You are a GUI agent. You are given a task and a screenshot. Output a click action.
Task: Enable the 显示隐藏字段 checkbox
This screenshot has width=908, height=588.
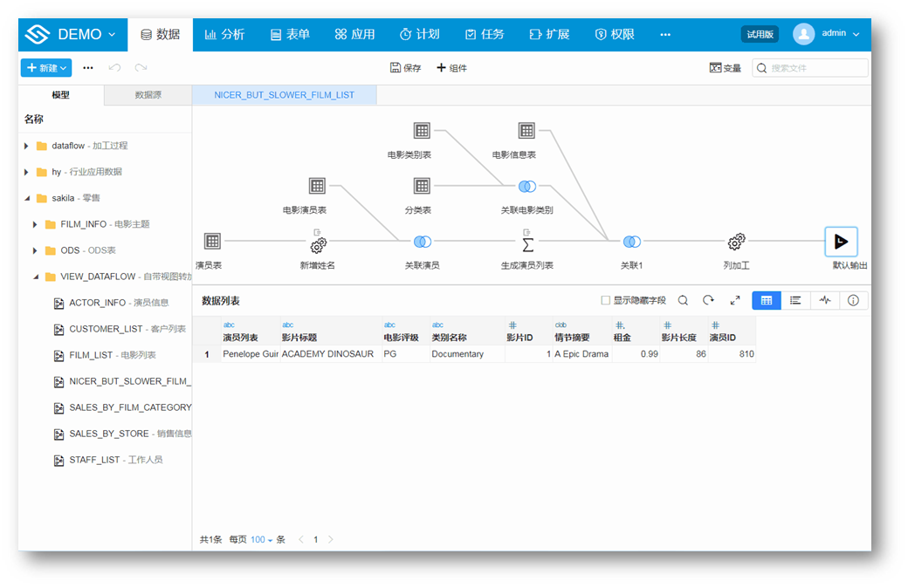pyautogui.click(x=606, y=300)
